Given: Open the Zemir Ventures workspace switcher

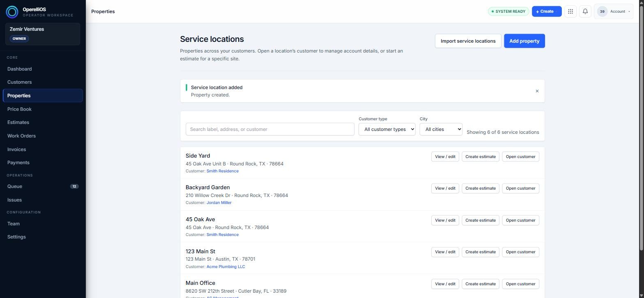Looking at the screenshot, I should tap(43, 34).
